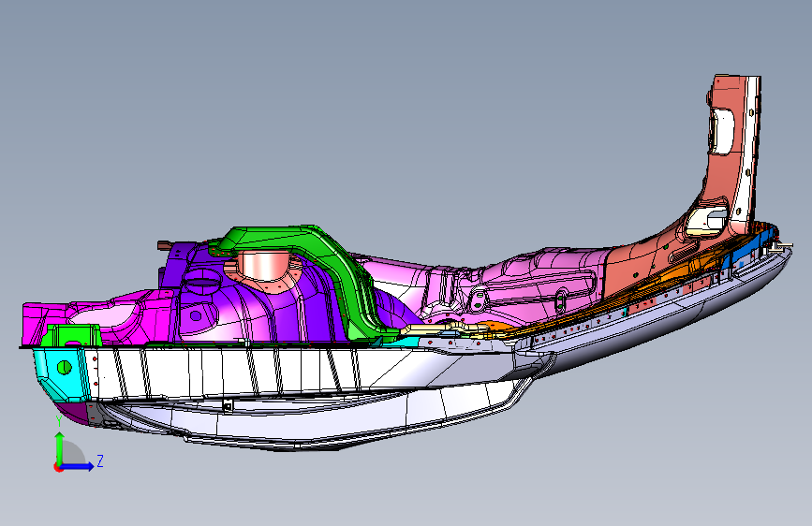Select the green Y axis arrow of the triad
Image resolution: width=812 pixels, height=526 pixels.
(x=59, y=447)
